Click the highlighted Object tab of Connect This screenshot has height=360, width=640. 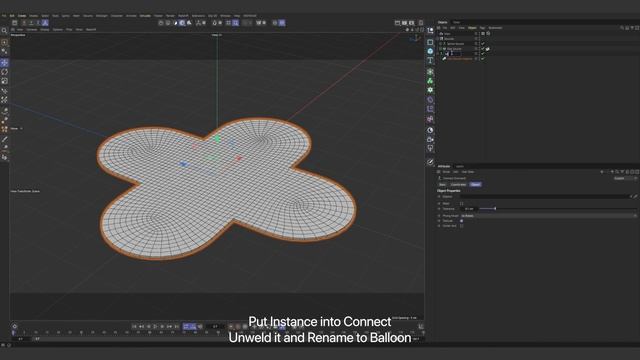[x=475, y=184]
